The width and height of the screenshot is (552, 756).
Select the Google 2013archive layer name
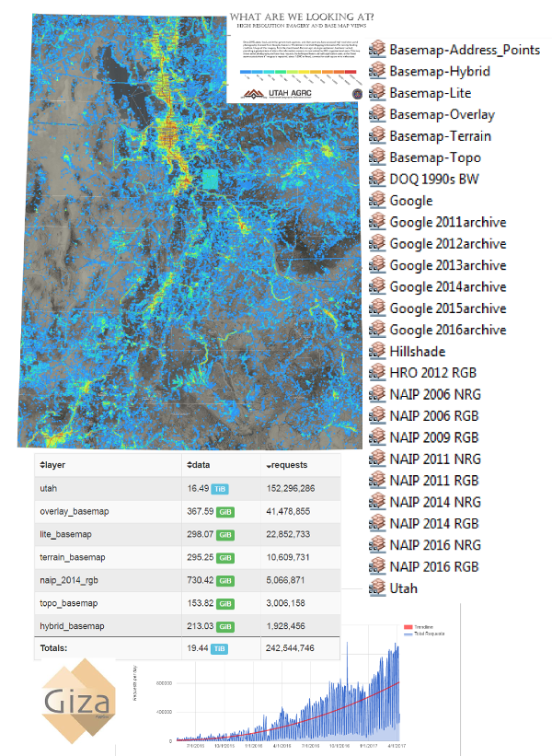[x=448, y=265]
